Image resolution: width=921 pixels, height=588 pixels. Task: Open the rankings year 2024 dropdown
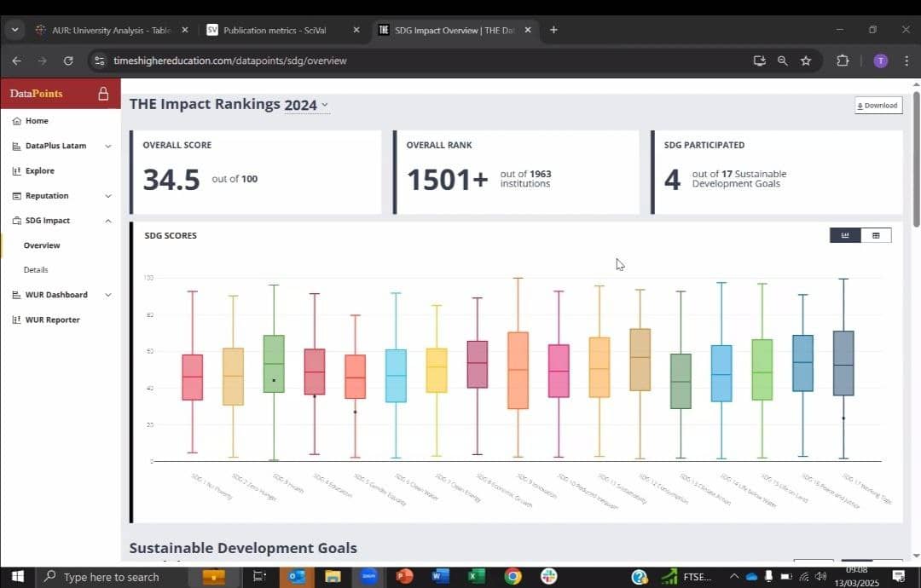[x=307, y=105]
